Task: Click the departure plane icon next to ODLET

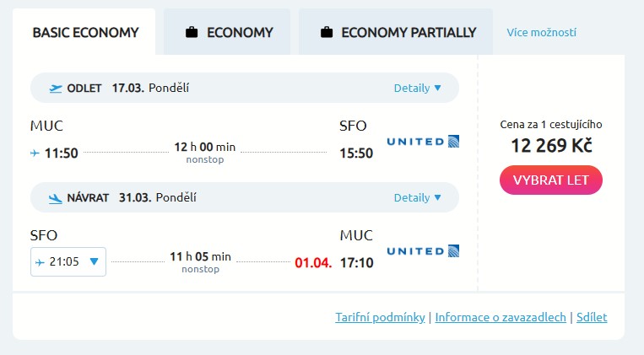Action: click(x=56, y=88)
